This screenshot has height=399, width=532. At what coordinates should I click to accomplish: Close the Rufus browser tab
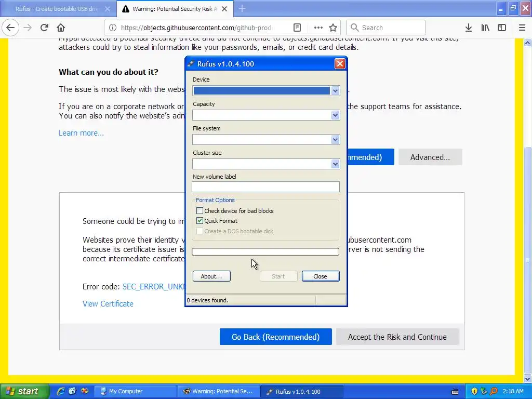[108, 9]
